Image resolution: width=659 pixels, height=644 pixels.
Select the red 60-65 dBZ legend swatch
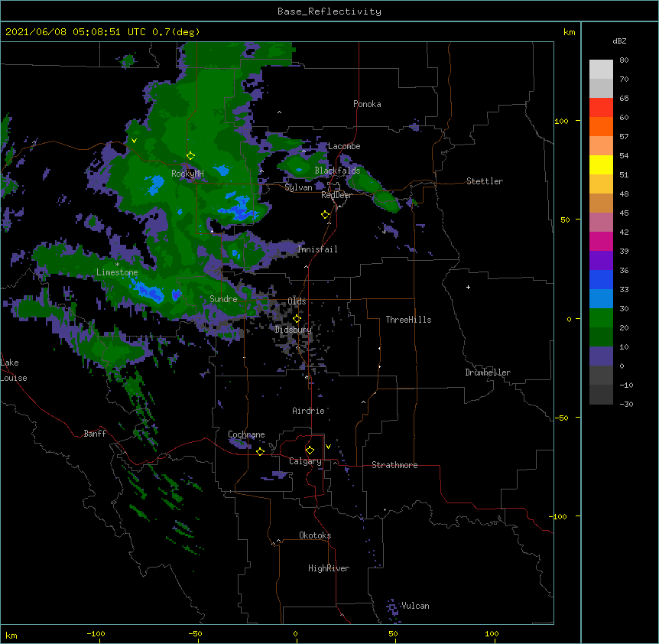pos(601,108)
